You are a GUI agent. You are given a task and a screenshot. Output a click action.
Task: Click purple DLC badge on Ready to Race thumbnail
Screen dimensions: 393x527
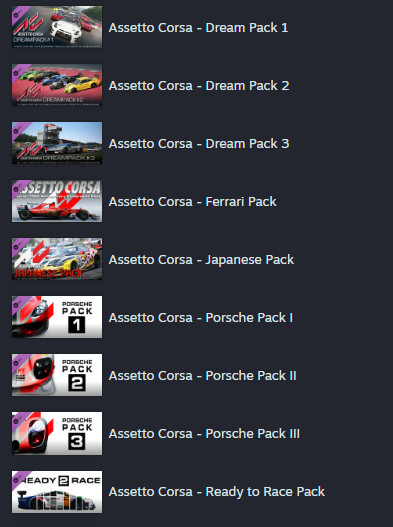point(18,478)
